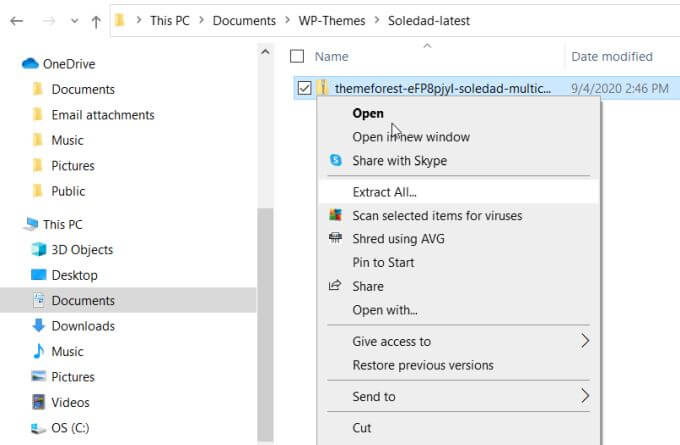The height and width of the screenshot is (445, 680).
Task: Click the Shred using AVG icon
Action: click(335, 239)
